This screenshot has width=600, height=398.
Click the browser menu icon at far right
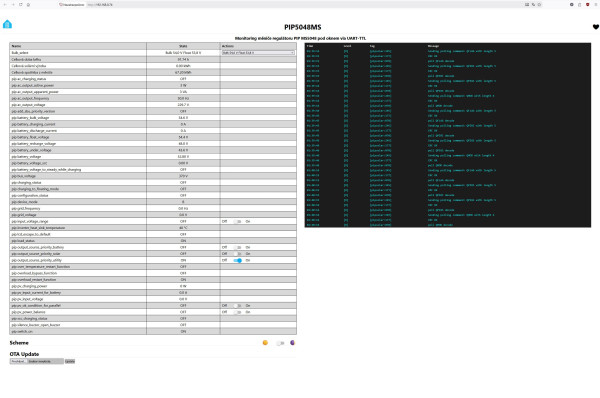tap(596, 5)
